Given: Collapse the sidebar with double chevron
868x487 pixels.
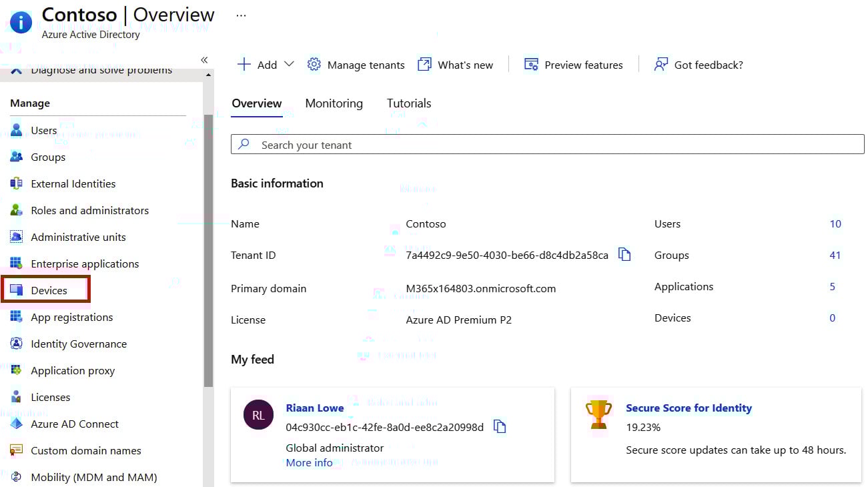Looking at the screenshot, I should tap(204, 60).
